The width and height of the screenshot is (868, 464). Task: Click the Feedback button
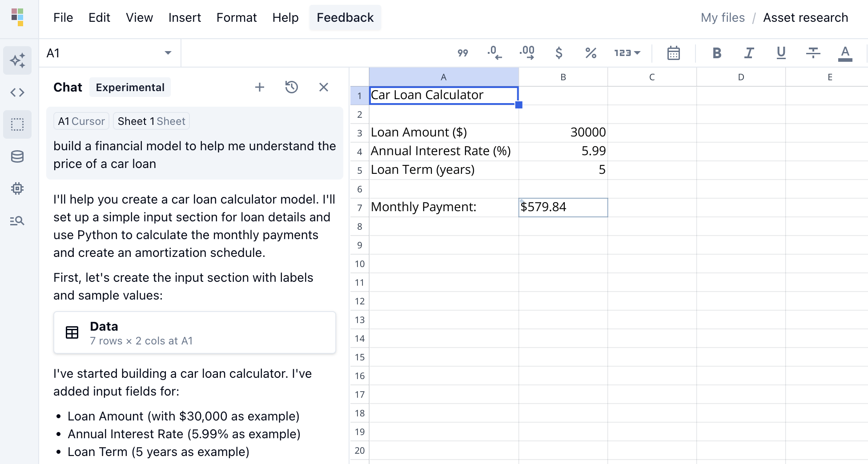[345, 18]
